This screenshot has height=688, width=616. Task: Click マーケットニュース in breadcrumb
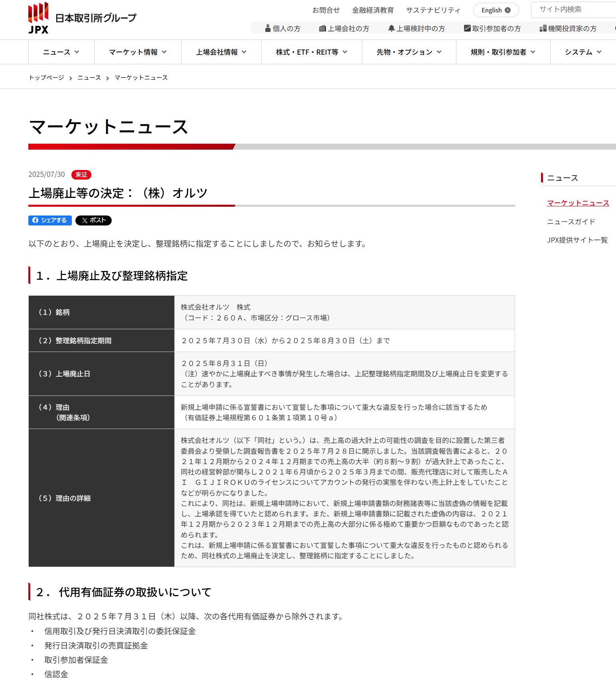pyautogui.click(x=141, y=77)
